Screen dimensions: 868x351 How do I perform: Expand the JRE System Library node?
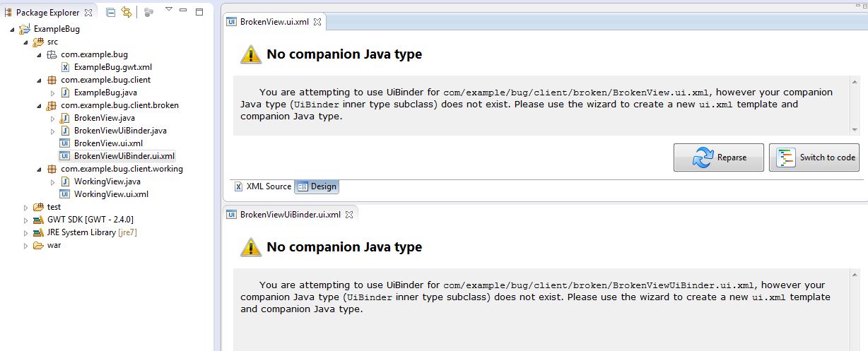pyautogui.click(x=26, y=233)
